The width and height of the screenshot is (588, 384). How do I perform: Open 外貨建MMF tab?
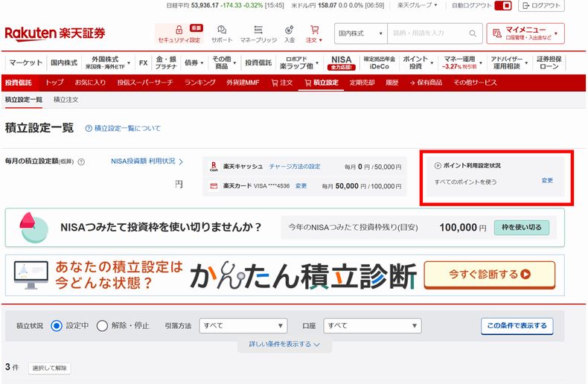tap(243, 83)
